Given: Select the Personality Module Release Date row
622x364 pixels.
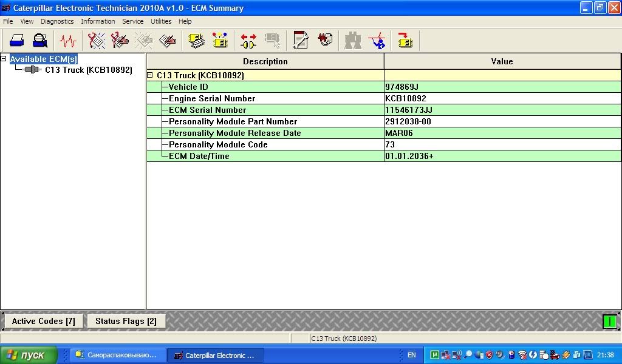Looking at the screenshot, I should [x=384, y=133].
